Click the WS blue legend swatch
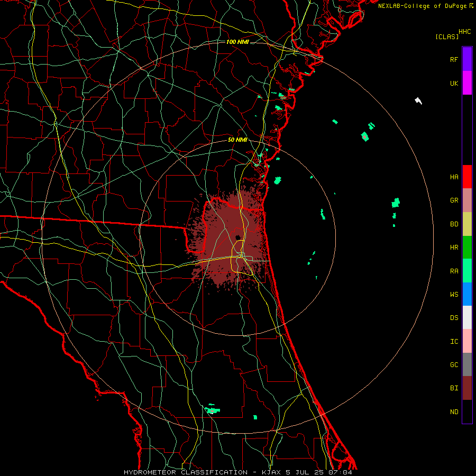The image size is (476, 476). (467, 294)
